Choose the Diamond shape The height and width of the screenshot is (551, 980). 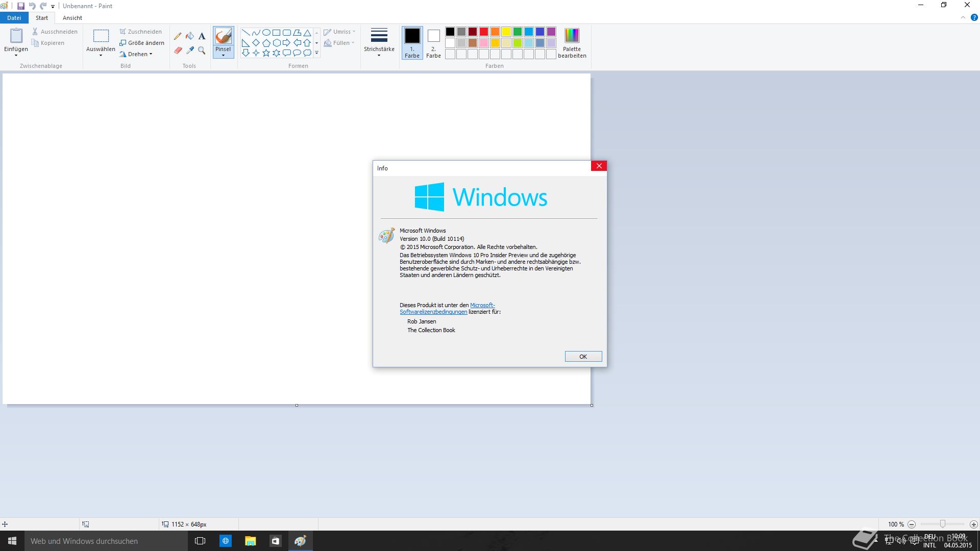point(256,43)
